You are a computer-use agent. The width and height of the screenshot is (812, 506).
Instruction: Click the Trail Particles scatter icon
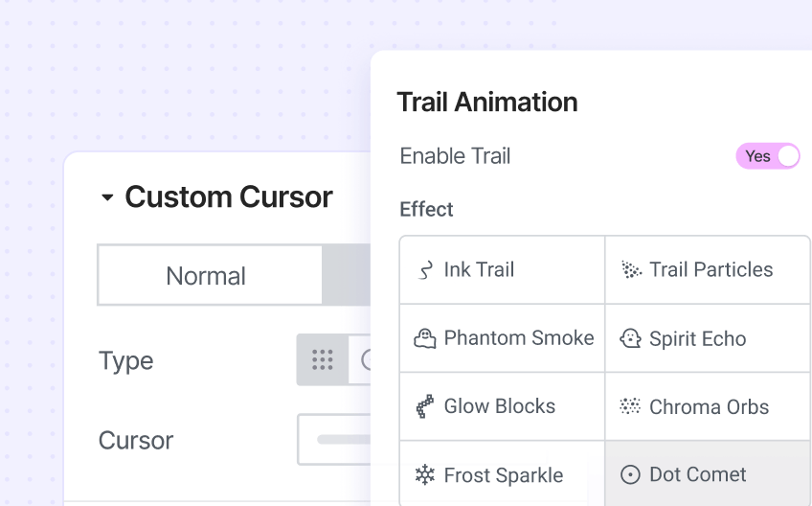click(x=630, y=270)
